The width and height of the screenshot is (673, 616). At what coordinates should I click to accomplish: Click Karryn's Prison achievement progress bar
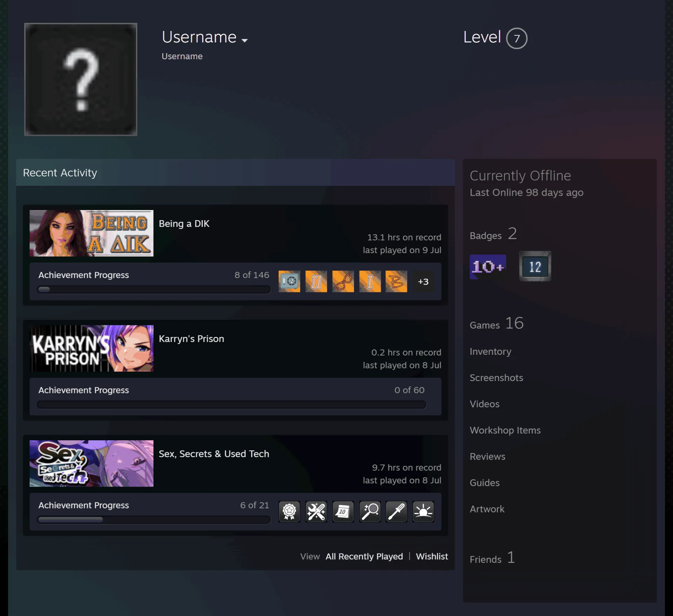(231, 405)
